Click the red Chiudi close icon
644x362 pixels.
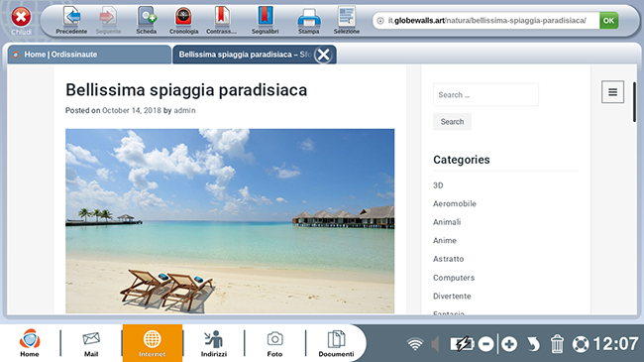[21, 17]
